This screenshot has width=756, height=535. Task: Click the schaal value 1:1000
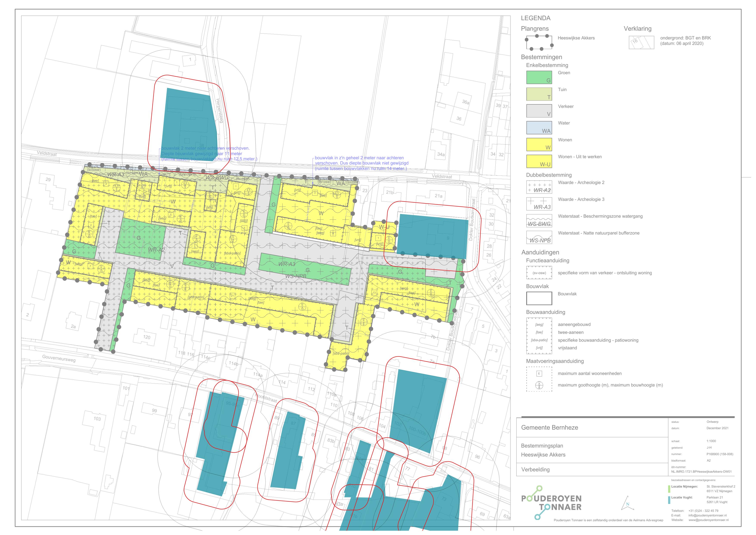click(711, 441)
